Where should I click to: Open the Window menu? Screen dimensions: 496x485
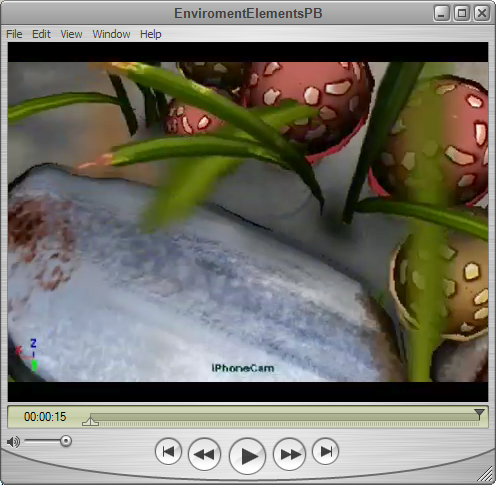(111, 34)
